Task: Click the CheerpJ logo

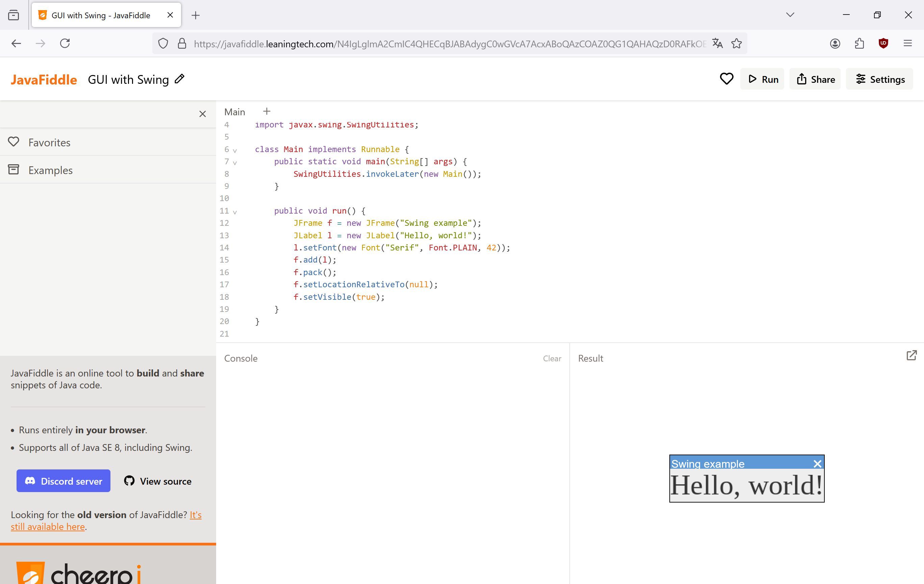Action: tap(79, 574)
